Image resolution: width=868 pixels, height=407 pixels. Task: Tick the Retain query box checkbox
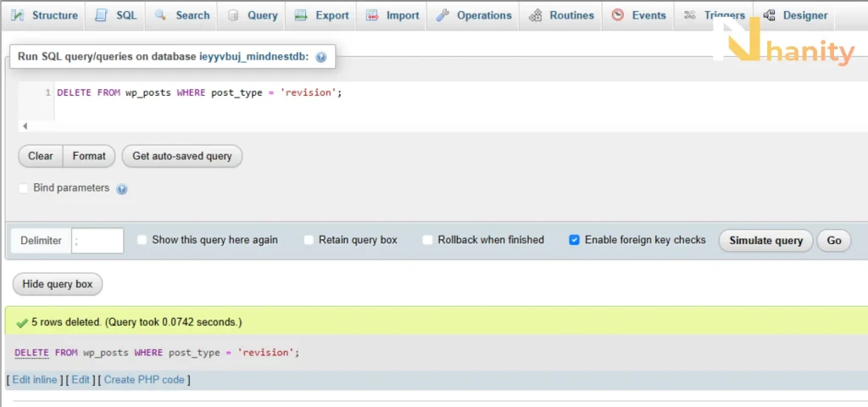309,240
